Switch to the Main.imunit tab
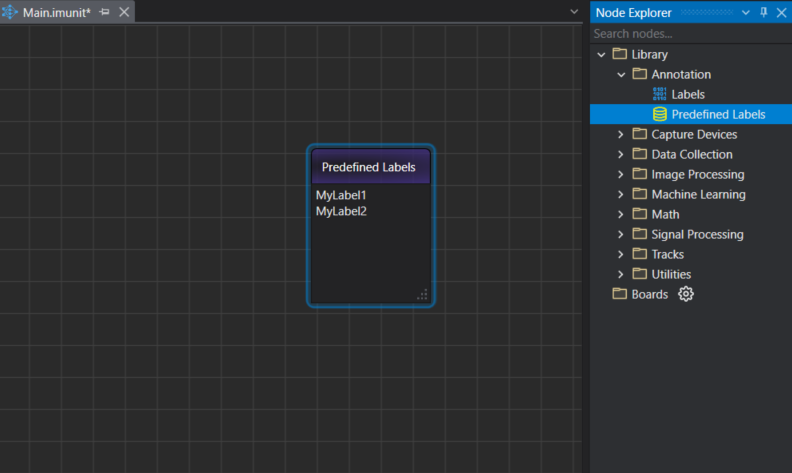The image size is (792, 473). [x=57, y=12]
